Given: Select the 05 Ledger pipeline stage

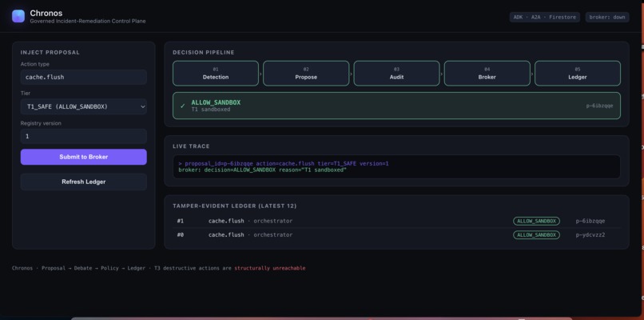Looking at the screenshot, I should pos(578,74).
